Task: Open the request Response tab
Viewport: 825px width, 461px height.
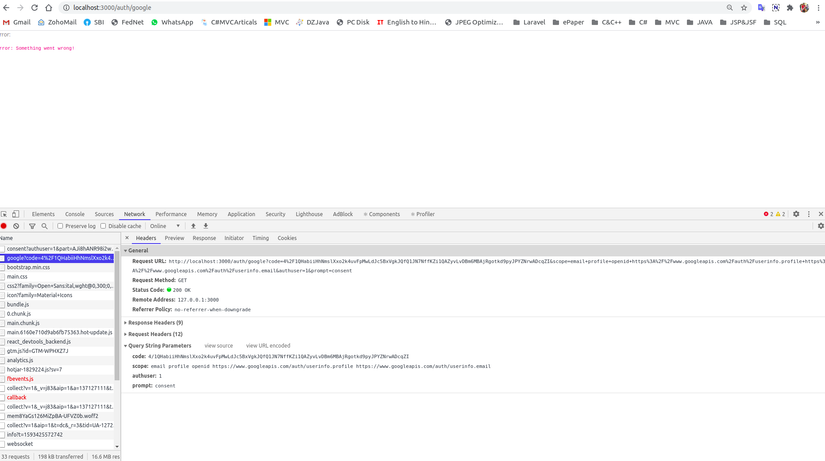Action: click(x=204, y=238)
